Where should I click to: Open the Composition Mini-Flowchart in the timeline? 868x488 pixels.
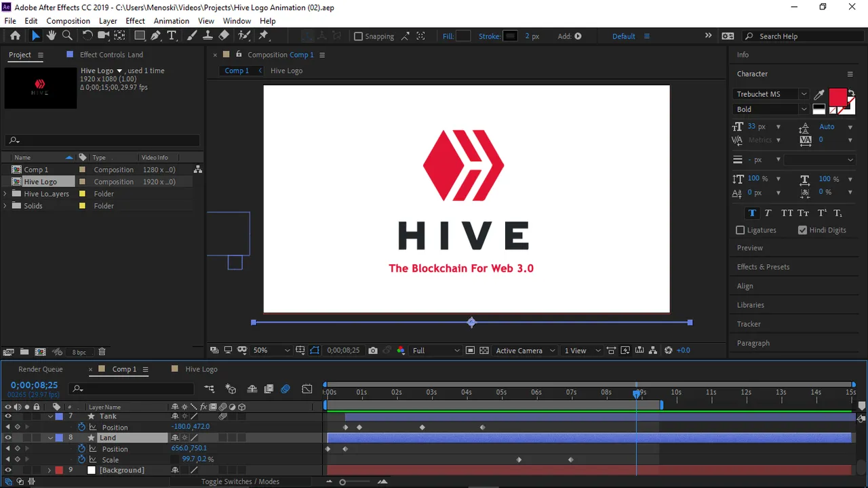point(210,389)
